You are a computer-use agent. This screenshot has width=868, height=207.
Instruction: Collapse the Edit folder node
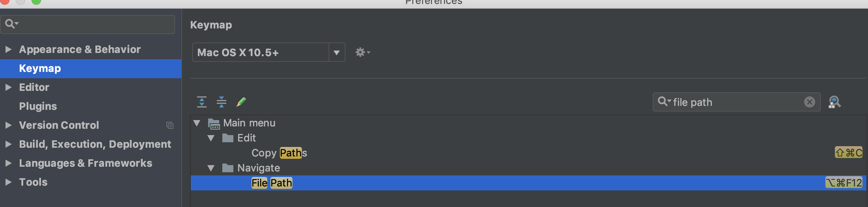point(211,138)
